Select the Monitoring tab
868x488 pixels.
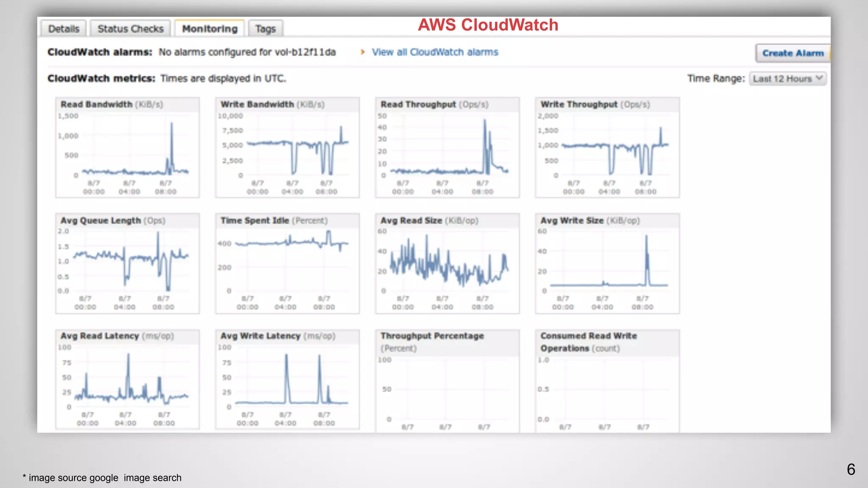(209, 28)
